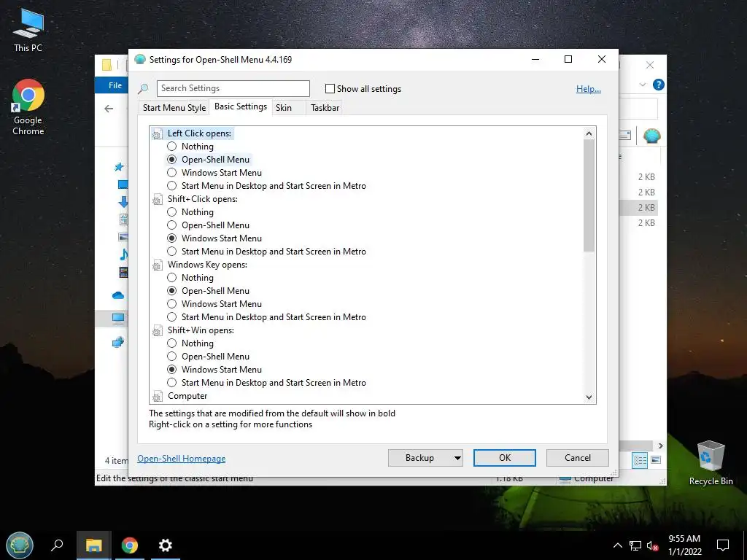
Task: Switch to the Skin tab
Action: coord(284,108)
